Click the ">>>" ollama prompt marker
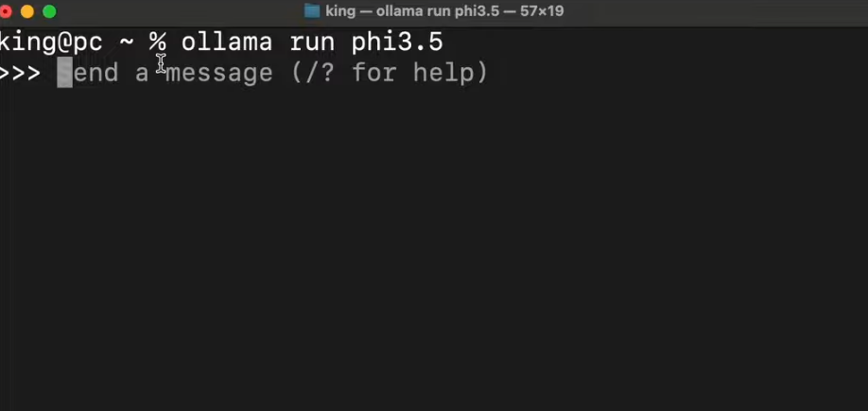Viewport: 868px width, 411px height. [x=20, y=73]
